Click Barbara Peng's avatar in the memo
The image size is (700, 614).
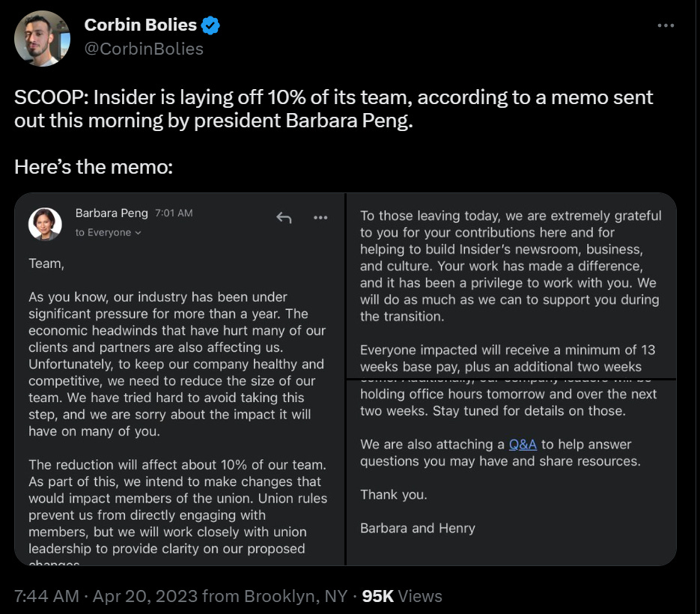click(45, 224)
